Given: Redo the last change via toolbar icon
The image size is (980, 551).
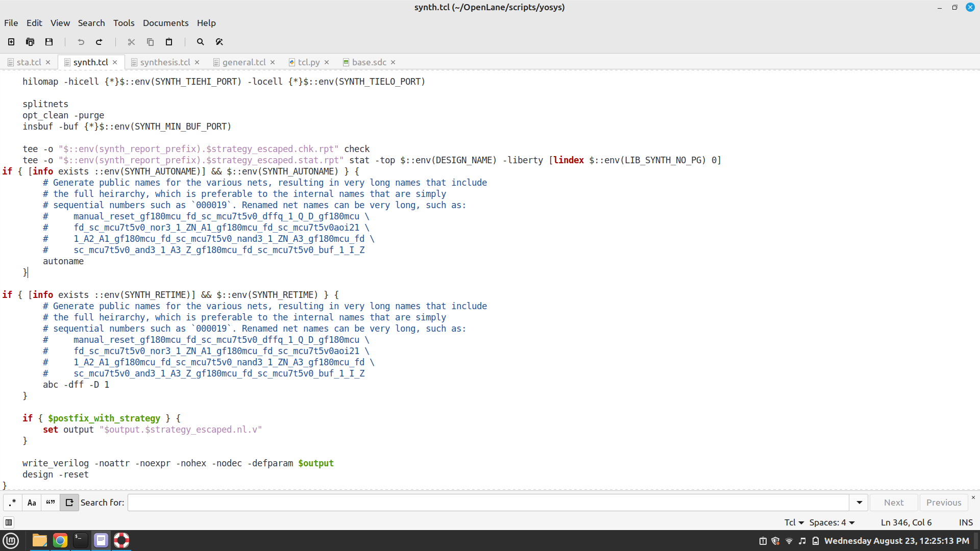Looking at the screenshot, I should tap(99, 42).
